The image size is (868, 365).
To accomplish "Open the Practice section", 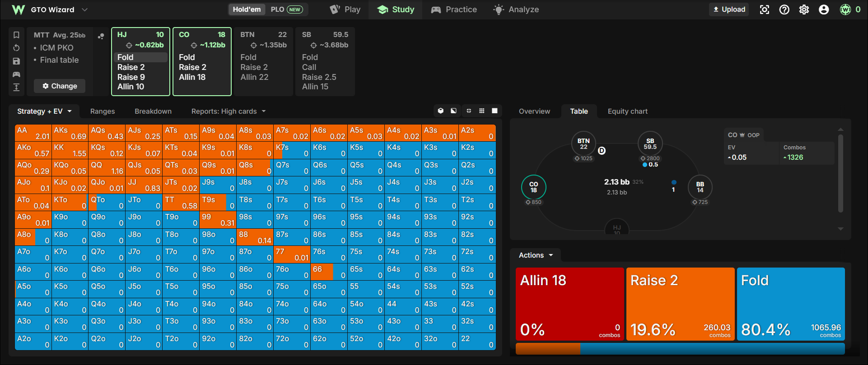I will (454, 9).
